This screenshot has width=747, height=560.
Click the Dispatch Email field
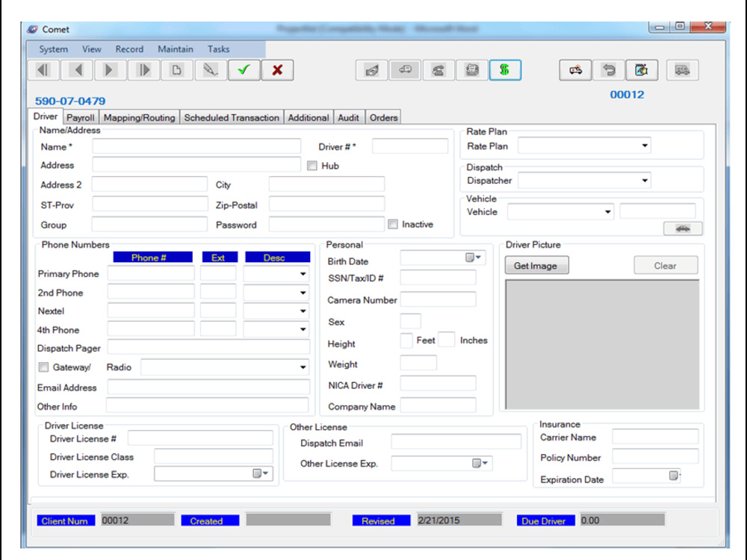456,441
